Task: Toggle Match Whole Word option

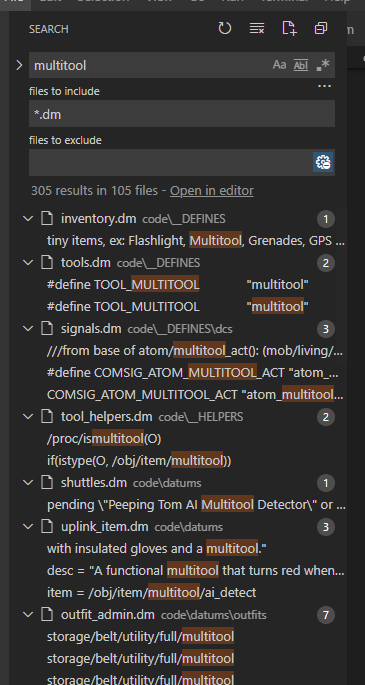Action: click(x=301, y=65)
